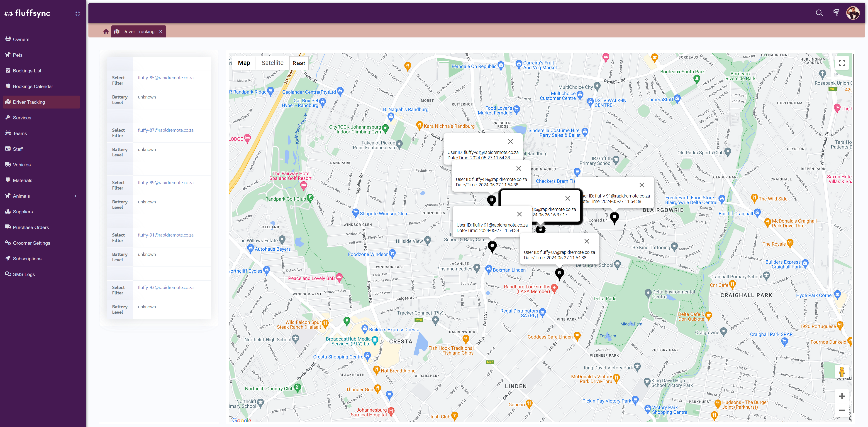This screenshot has width=868, height=427.
Task: Close the fluffy-87 info window
Action: coord(587,241)
